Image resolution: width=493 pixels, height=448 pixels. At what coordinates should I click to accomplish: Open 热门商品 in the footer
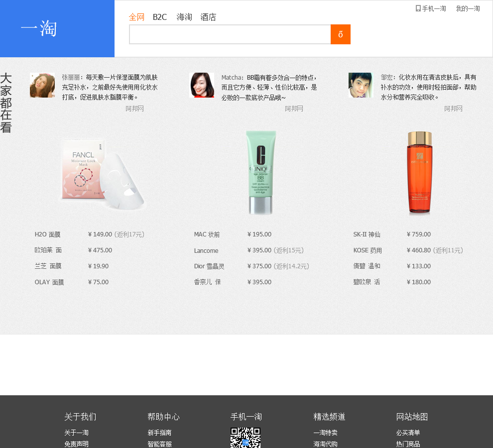[408, 444]
